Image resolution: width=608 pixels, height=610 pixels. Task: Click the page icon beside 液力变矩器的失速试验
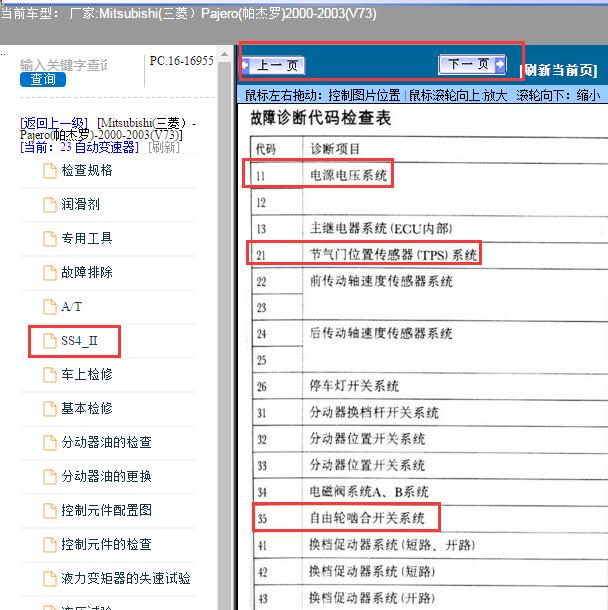click(50, 579)
